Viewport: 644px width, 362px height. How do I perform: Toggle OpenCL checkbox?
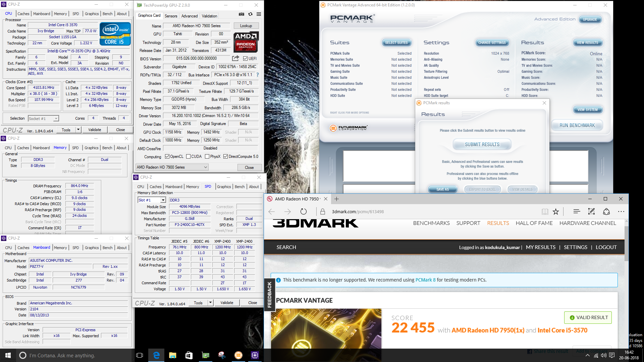point(167,157)
